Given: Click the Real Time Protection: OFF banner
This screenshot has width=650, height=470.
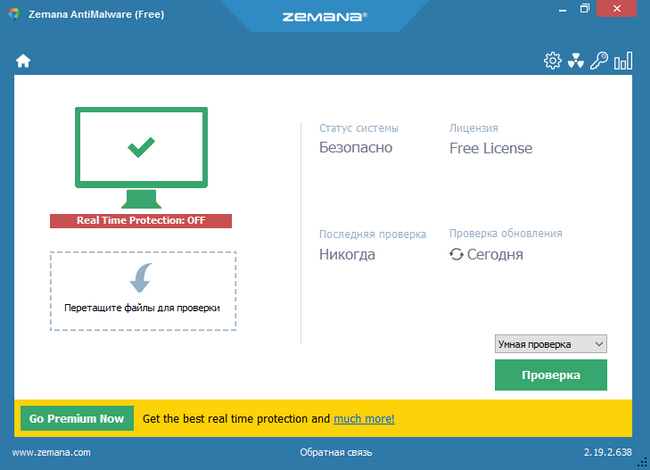Looking at the screenshot, I should [x=141, y=220].
